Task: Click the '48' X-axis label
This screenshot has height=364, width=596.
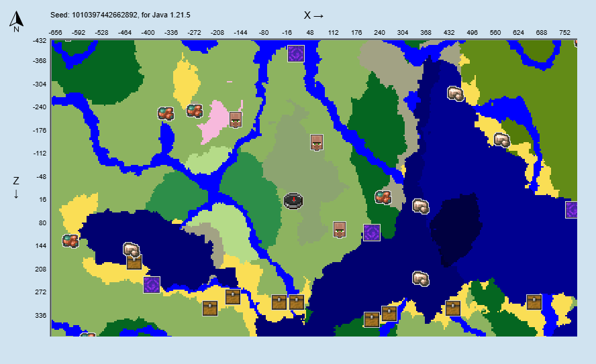Action: pyautogui.click(x=310, y=33)
